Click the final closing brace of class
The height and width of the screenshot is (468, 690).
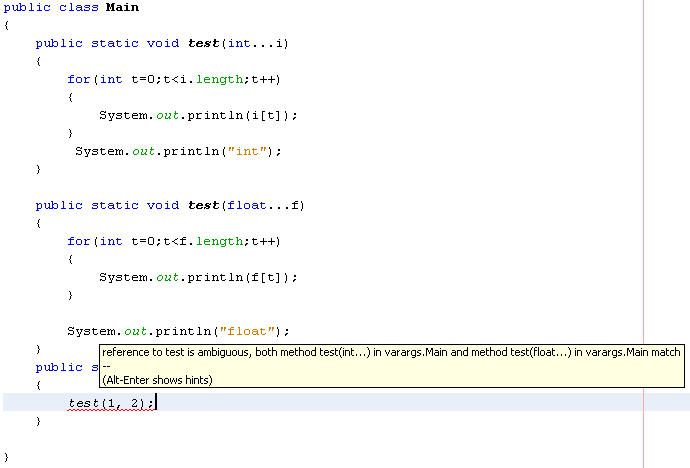6,457
